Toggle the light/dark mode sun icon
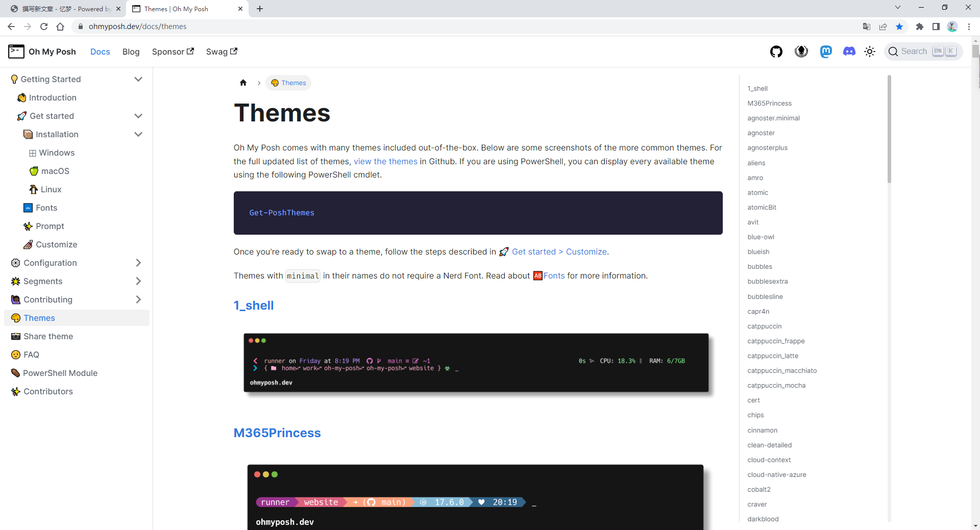980x530 pixels. point(870,52)
